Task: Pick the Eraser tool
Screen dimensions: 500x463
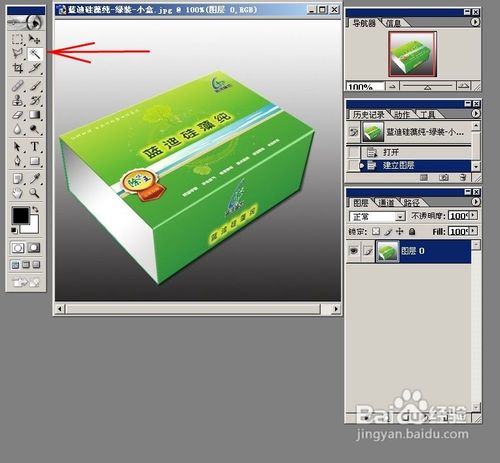Action: 17,115
